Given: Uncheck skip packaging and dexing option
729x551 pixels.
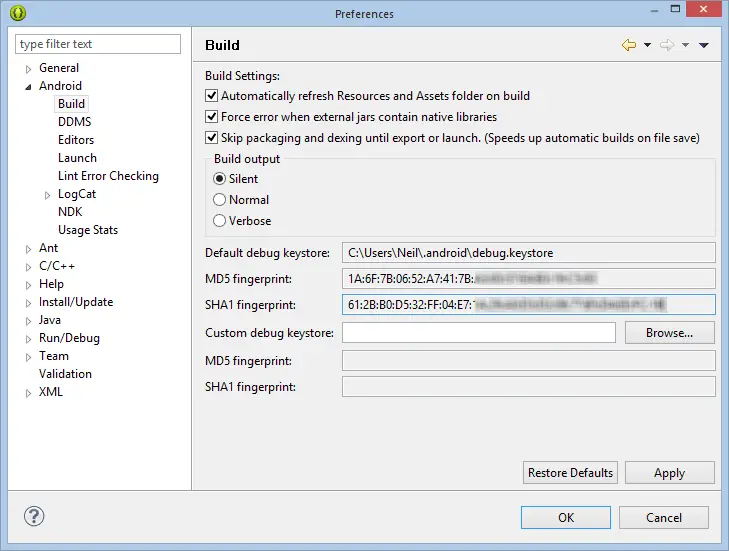Looking at the screenshot, I should (211, 138).
